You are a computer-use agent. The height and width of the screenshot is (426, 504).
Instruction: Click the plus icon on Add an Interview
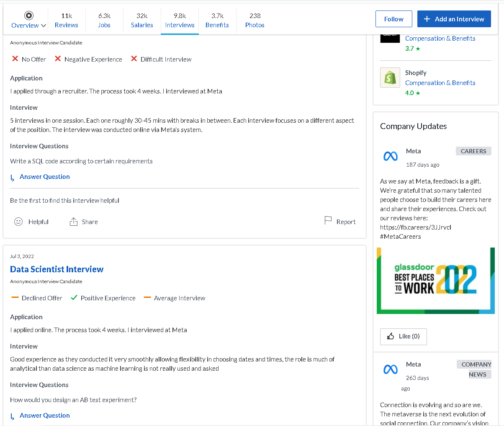pos(427,19)
